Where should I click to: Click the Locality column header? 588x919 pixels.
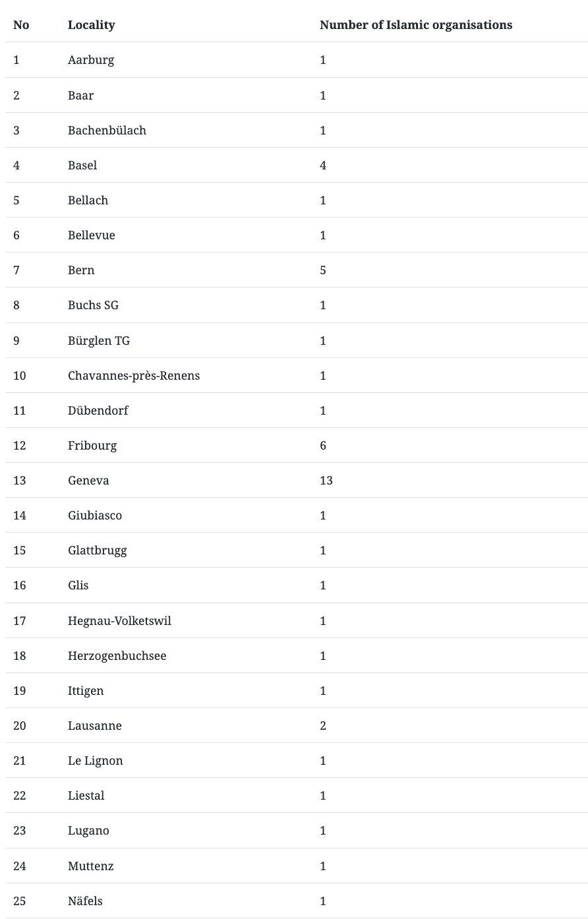pyautogui.click(x=91, y=25)
